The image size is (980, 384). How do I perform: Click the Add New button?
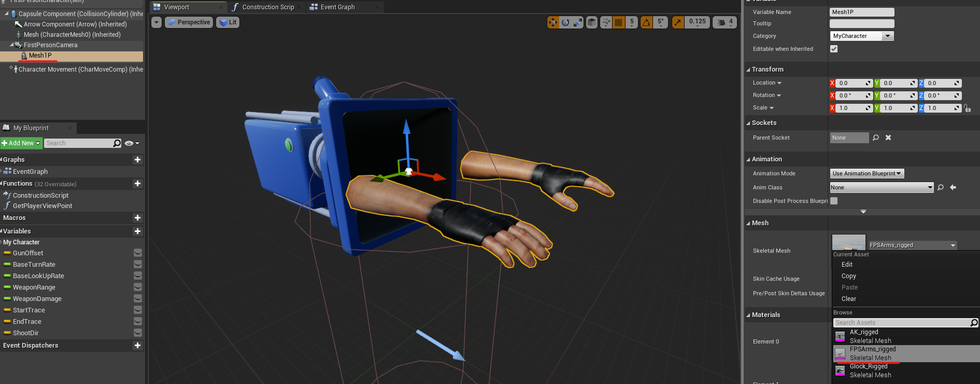[21, 143]
